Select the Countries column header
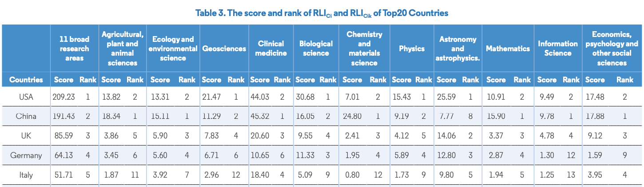The height and width of the screenshot is (187, 644). click(26, 80)
